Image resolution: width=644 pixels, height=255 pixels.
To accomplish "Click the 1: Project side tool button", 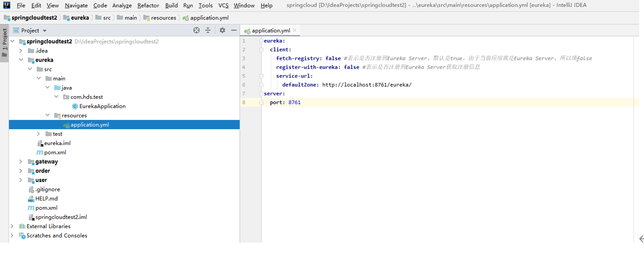I will 4,43.
